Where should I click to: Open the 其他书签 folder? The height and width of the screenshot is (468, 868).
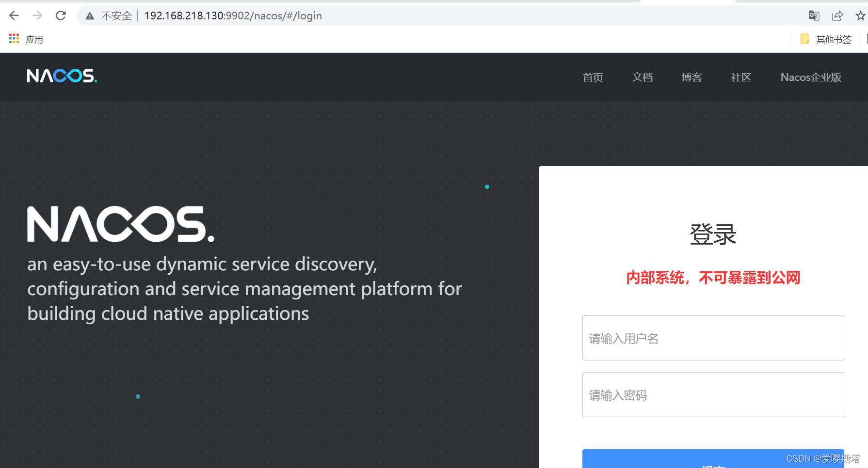826,39
